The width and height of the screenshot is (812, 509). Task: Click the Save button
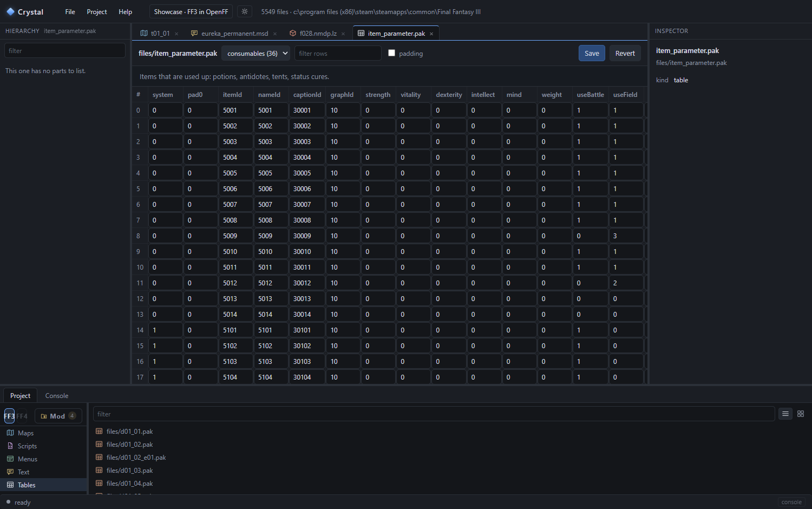tap(592, 53)
